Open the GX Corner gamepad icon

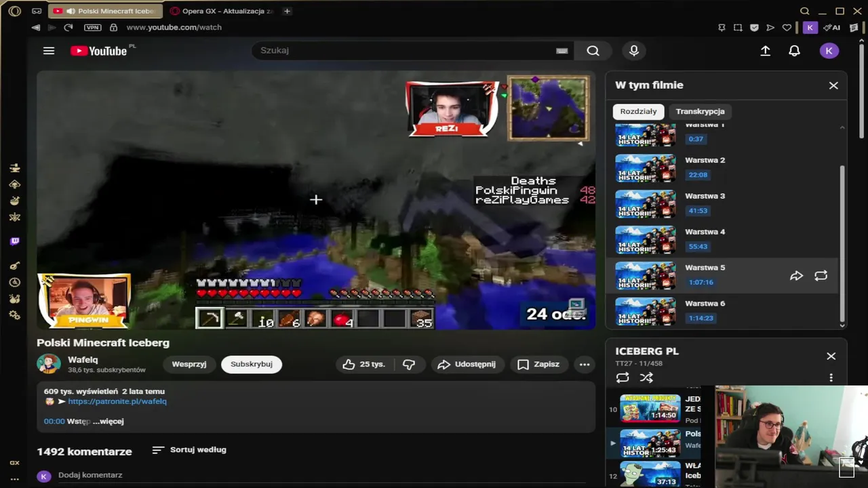(x=37, y=11)
